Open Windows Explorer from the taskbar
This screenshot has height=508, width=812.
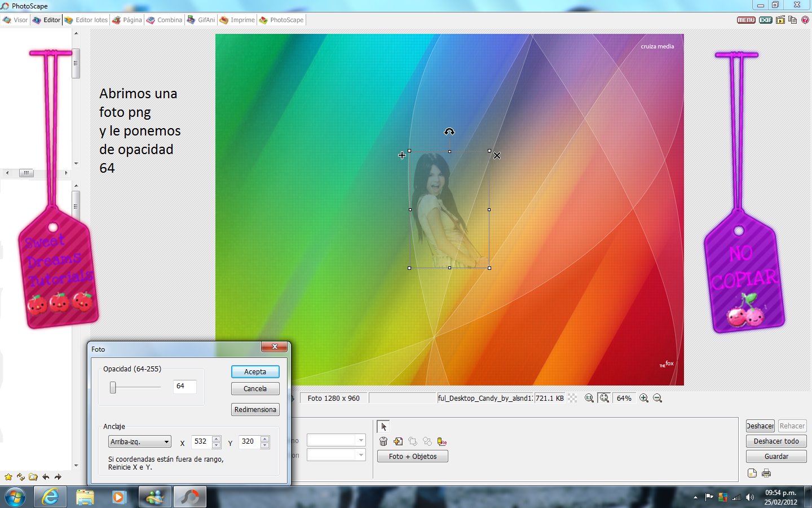(x=85, y=497)
